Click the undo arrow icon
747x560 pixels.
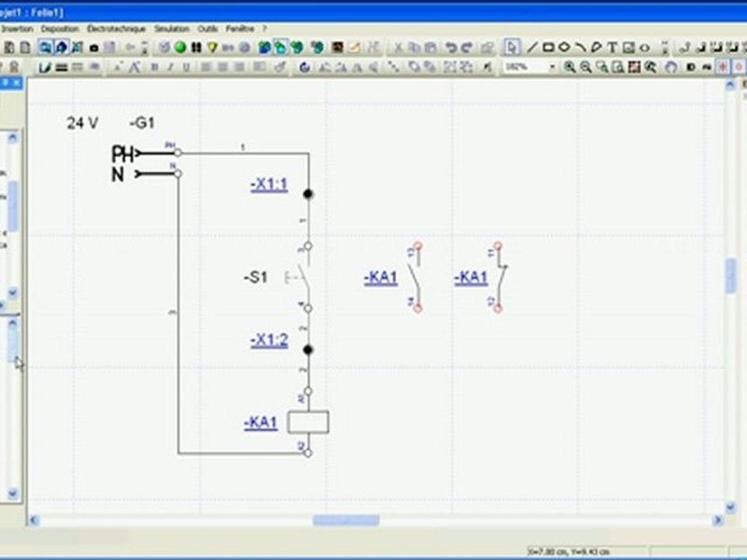(451, 47)
